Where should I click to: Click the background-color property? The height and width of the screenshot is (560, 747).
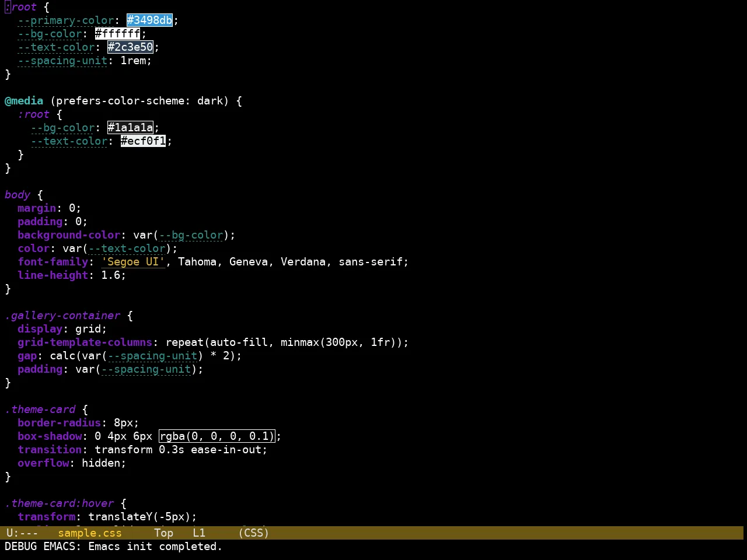[x=69, y=235]
